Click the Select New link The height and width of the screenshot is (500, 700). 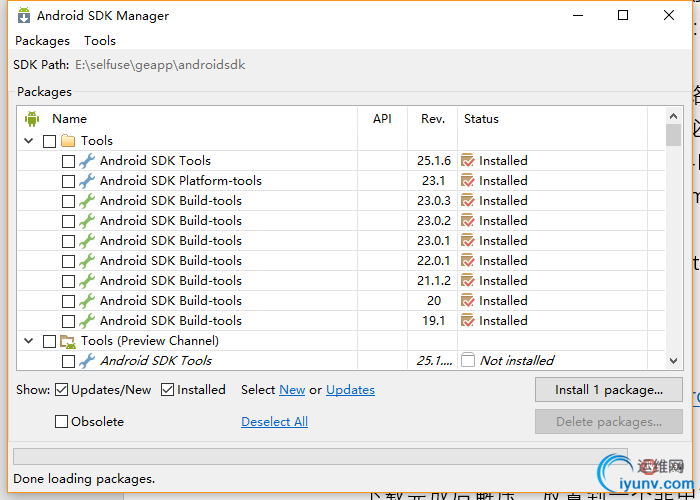point(292,390)
